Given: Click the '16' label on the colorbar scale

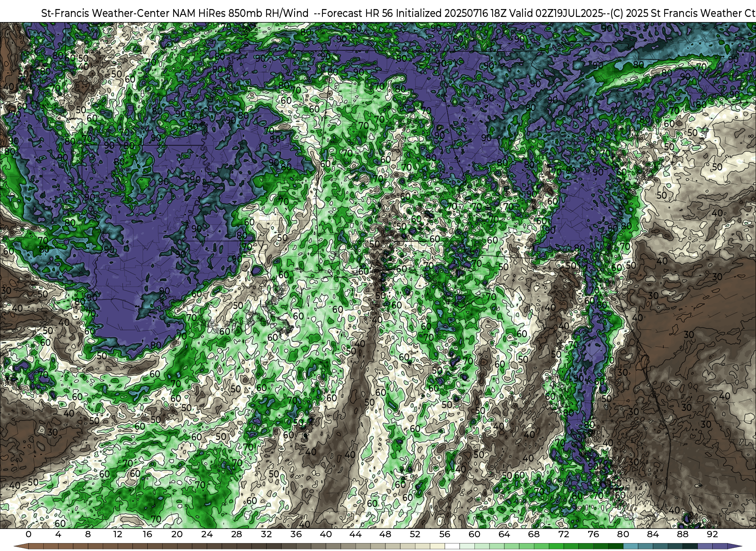Looking at the screenshot, I should (x=147, y=534).
